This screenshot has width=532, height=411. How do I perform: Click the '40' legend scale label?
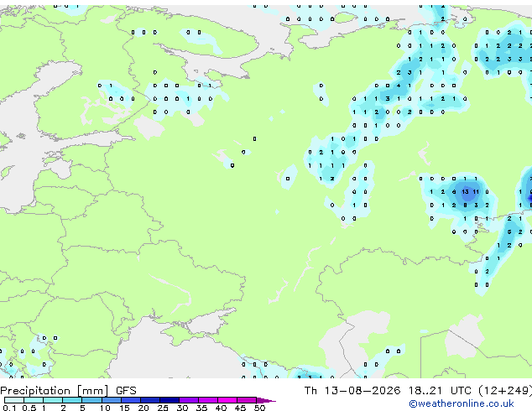point(221,408)
